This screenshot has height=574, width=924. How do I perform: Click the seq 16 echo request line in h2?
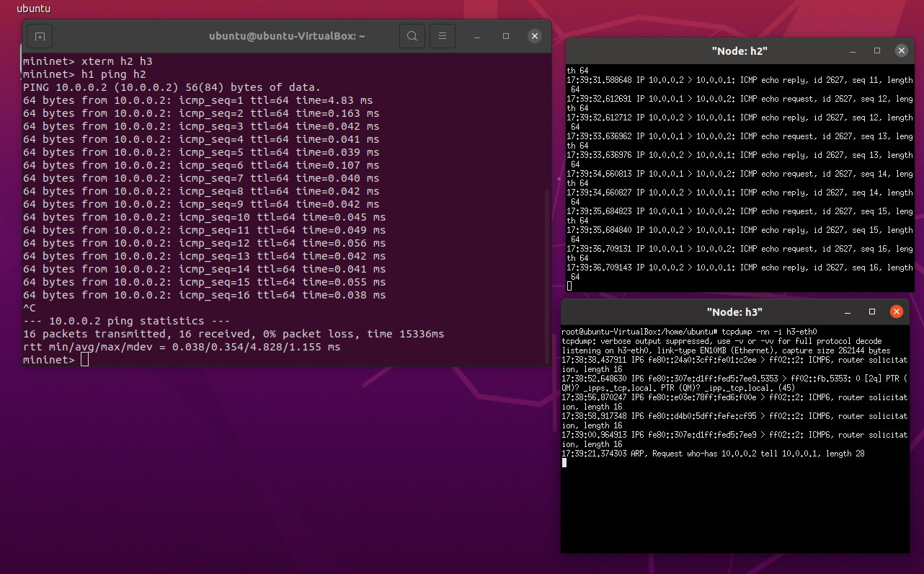tap(740, 253)
